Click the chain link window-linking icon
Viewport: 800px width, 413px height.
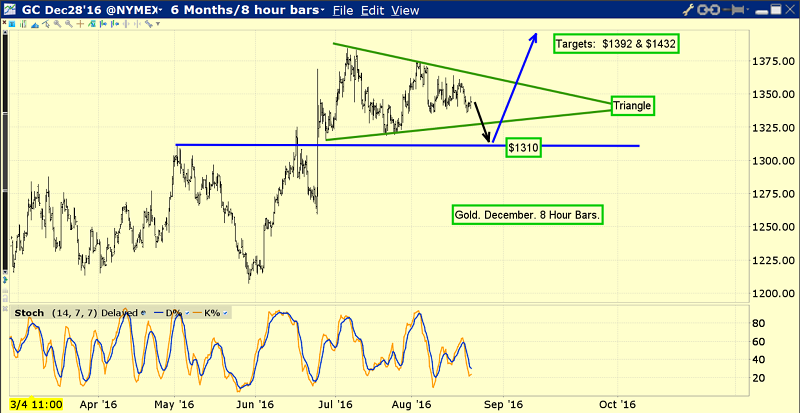[x=708, y=9]
